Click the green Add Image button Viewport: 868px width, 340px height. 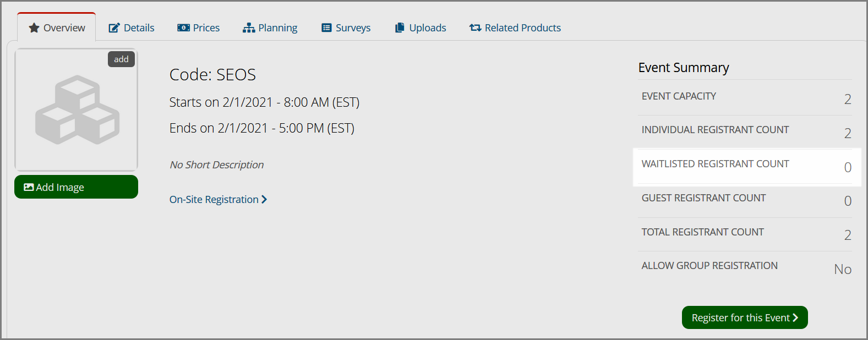76,187
